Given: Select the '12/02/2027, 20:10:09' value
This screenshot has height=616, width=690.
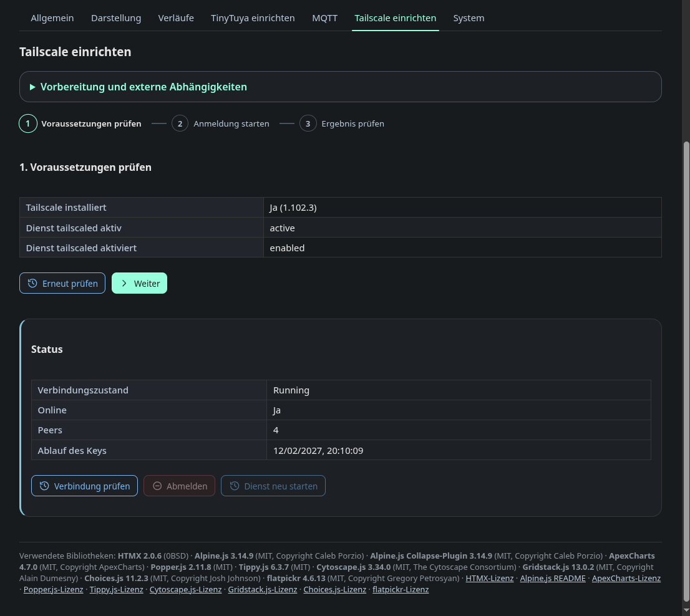Looking at the screenshot, I should [459, 450].
